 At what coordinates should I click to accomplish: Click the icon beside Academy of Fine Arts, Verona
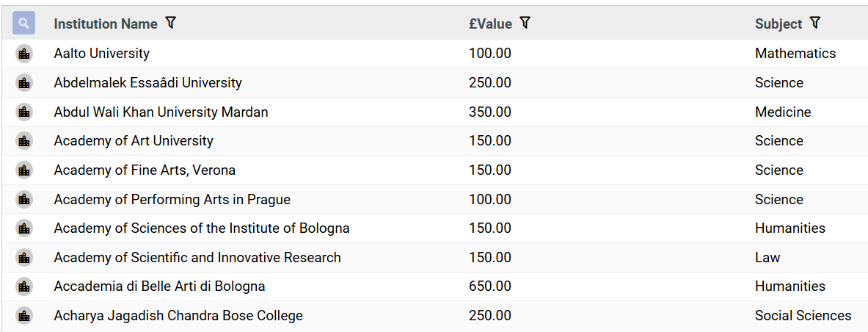[x=23, y=170]
